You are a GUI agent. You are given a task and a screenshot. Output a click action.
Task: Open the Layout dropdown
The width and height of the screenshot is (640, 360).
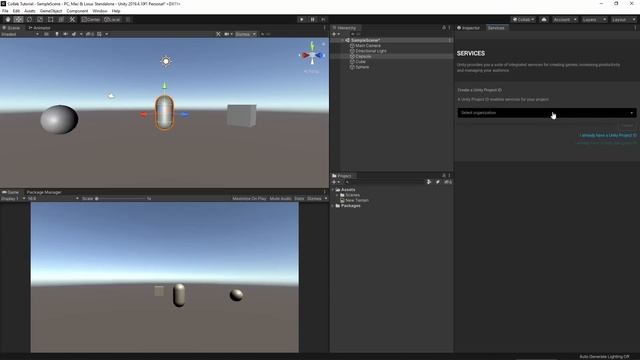tap(623, 20)
